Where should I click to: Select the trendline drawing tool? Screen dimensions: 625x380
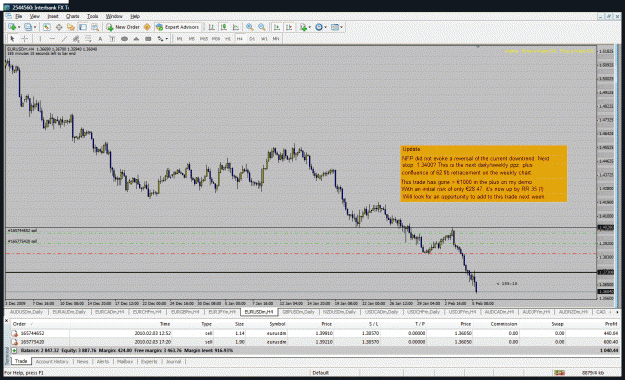[64, 39]
